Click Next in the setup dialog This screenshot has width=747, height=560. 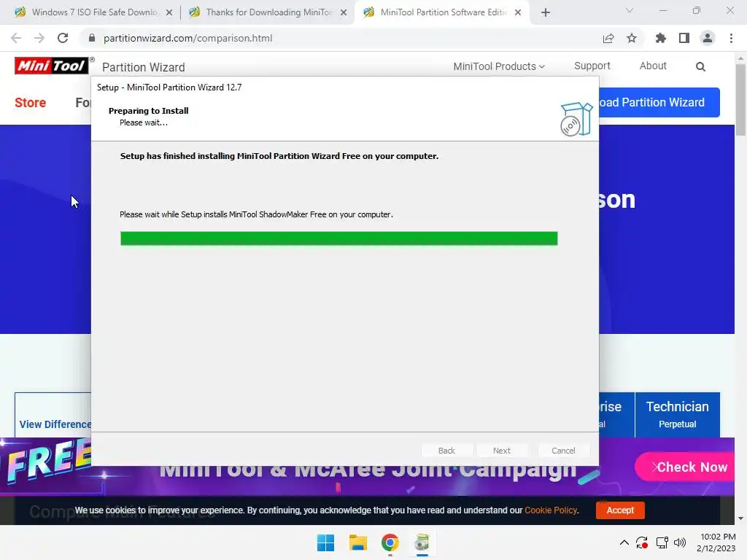coord(502,451)
